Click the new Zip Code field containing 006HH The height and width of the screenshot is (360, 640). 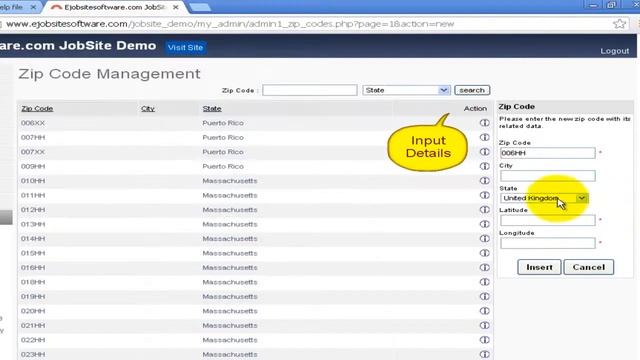(x=548, y=153)
